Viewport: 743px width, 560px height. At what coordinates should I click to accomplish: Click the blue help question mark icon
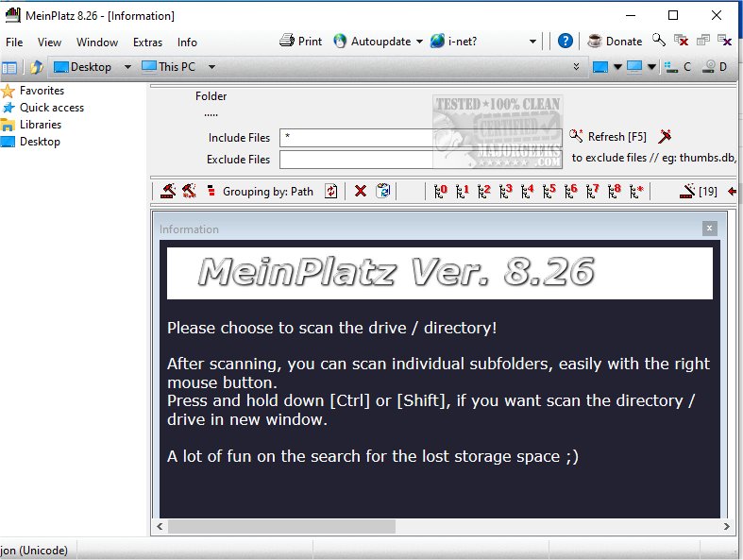pyautogui.click(x=565, y=42)
